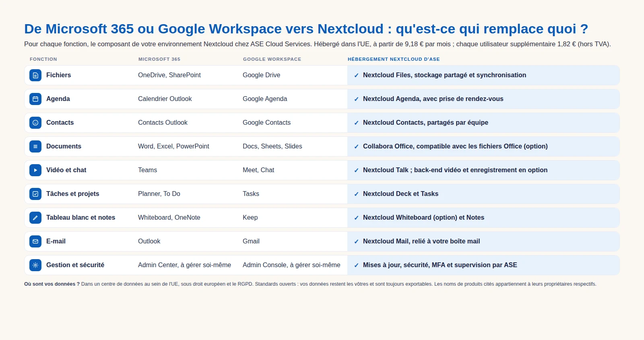The image size is (644, 340).
Task: Click the 'GOOGLE WORKSPACE' column header
Action: pos(272,59)
